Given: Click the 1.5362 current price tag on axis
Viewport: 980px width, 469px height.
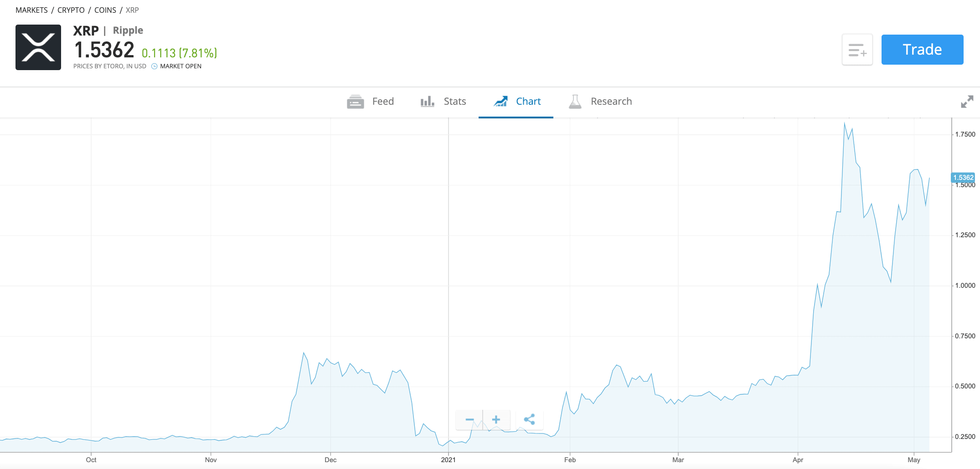Looking at the screenshot, I should (x=963, y=178).
